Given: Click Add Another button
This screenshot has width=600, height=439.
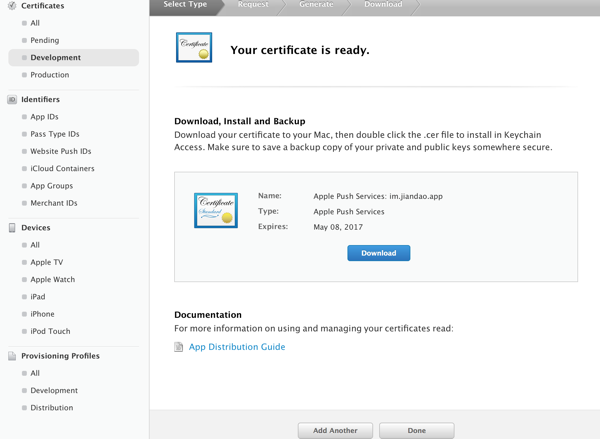Looking at the screenshot, I should click(335, 431).
